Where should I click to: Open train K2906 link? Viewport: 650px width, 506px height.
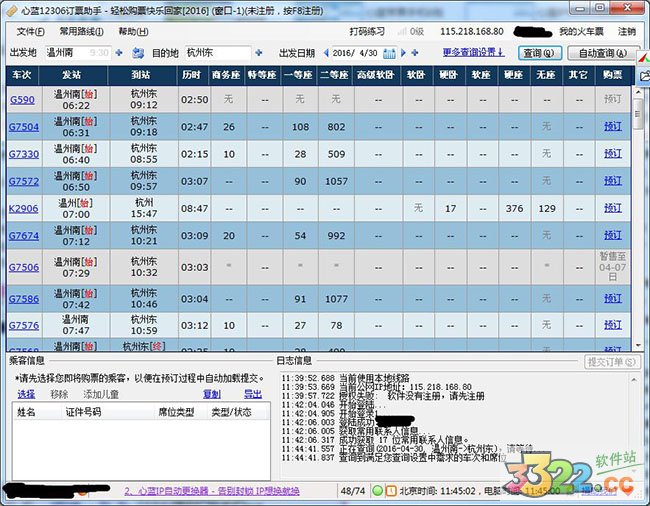(x=24, y=208)
